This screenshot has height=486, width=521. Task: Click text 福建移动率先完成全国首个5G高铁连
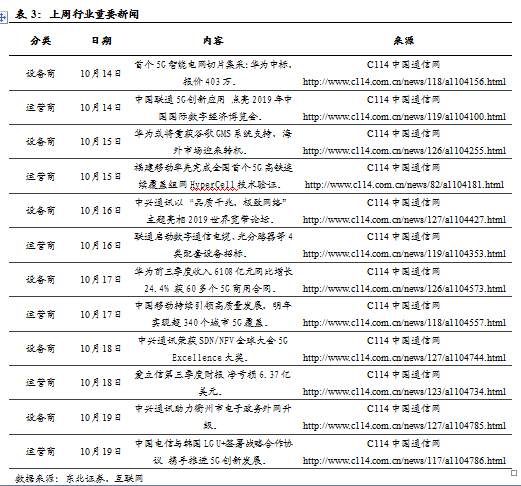[213, 168]
